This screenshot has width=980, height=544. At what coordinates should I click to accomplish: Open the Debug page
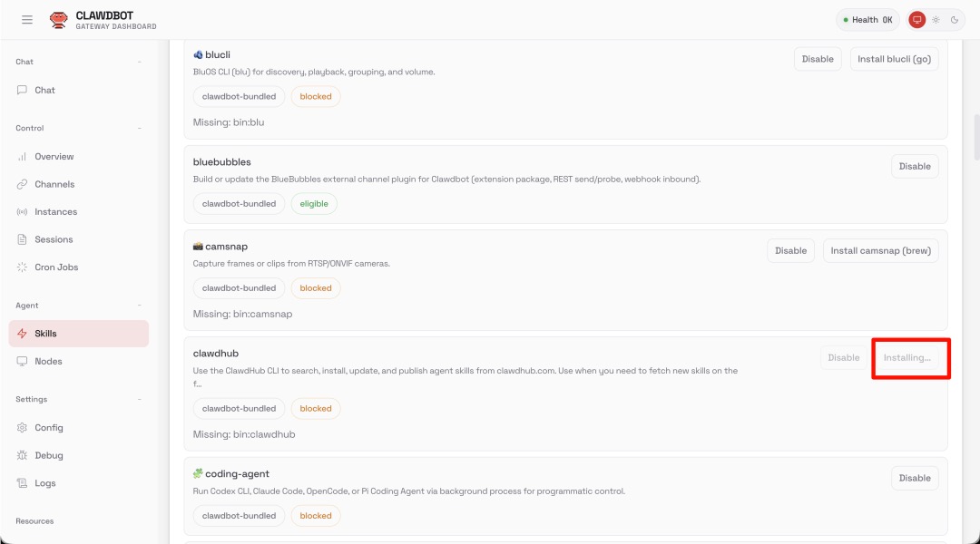pyautogui.click(x=48, y=455)
